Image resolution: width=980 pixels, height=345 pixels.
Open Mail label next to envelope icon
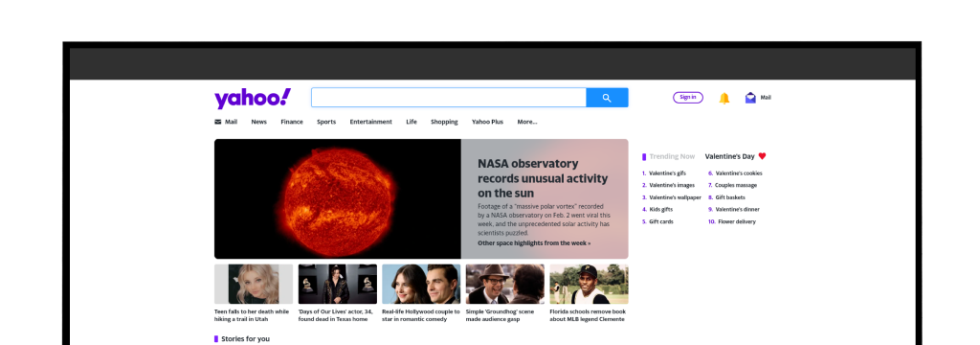pyautogui.click(x=766, y=98)
